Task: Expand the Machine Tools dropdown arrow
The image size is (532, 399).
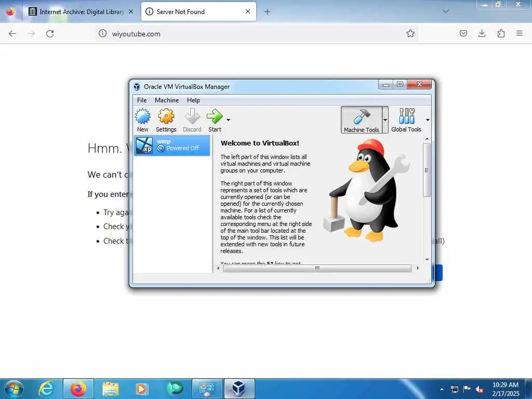Action: [385, 120]
